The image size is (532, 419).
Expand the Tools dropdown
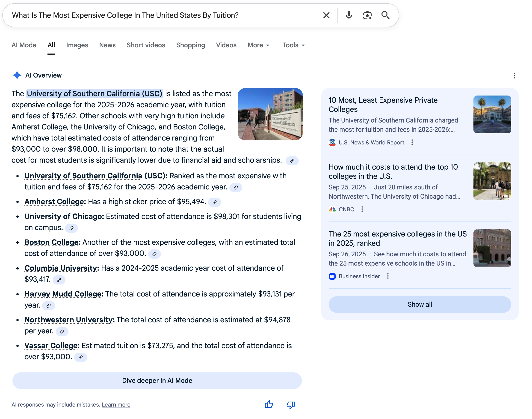[x=293, y=45]
